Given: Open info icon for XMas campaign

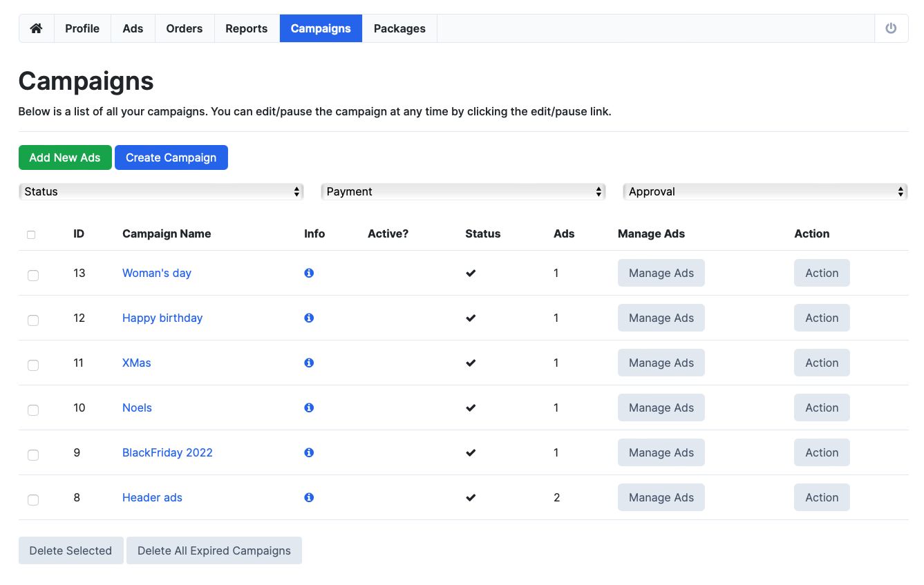Looking at the screenshot, I should 309,363.
